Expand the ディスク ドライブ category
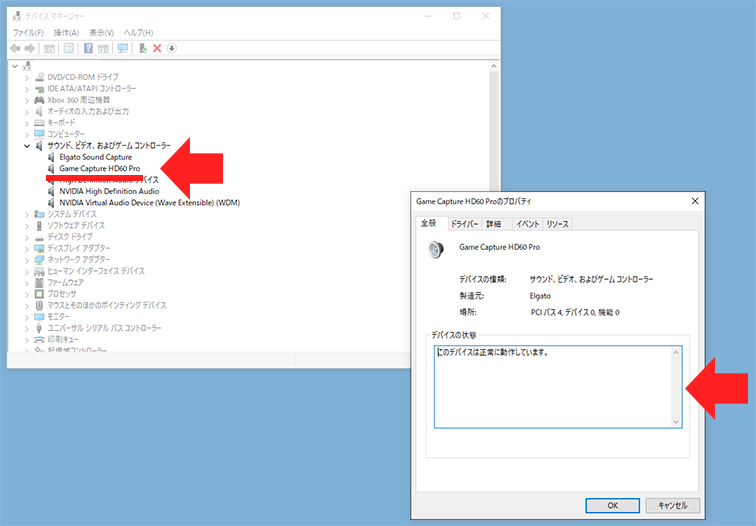The width and height of the screenshot is (756, 526). point(27,237)
